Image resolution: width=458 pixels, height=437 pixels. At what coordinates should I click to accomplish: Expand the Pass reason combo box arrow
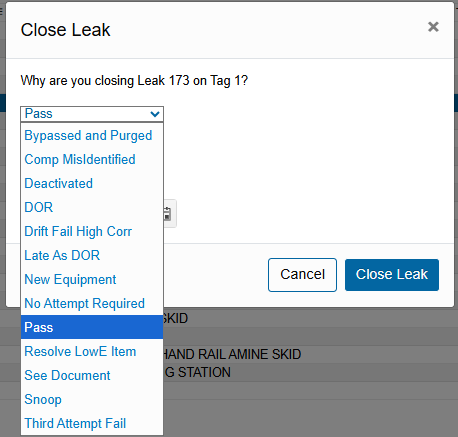(x=155, y=114)
